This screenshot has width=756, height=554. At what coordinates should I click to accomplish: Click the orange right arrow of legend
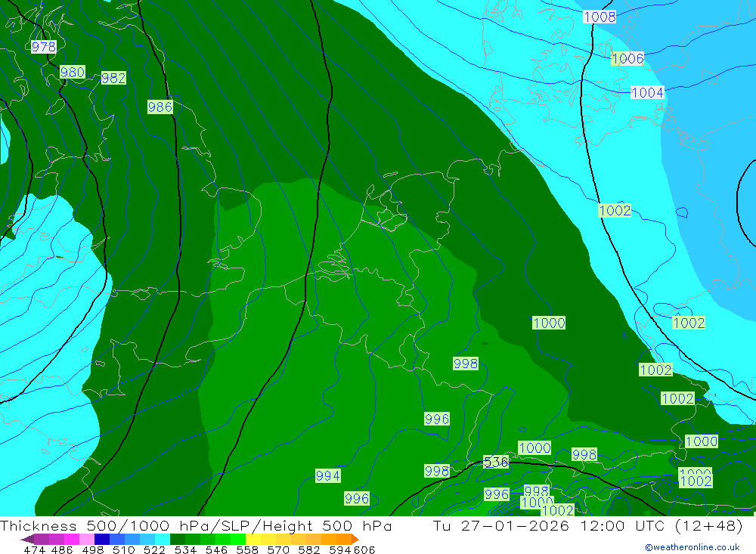(x=355, y=539)
